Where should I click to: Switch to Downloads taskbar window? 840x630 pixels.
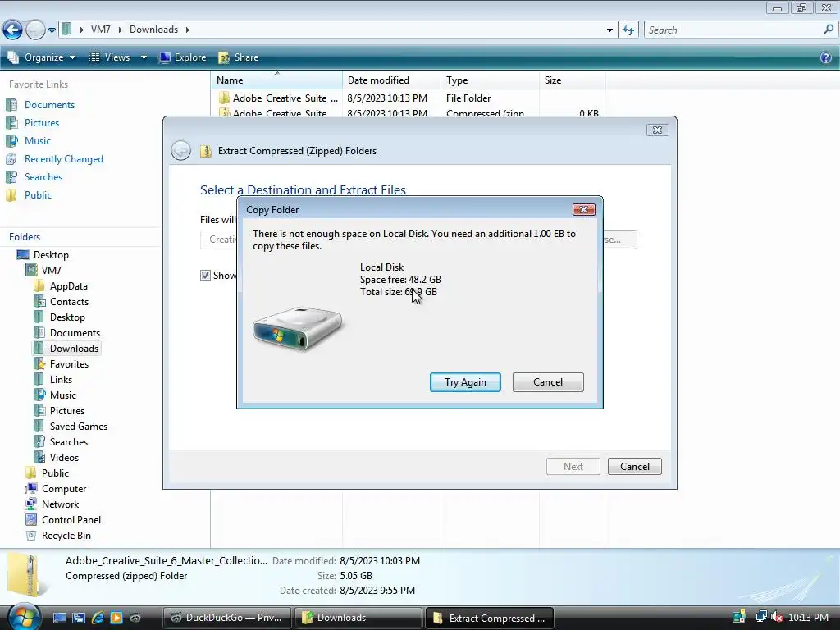point(358,618)
